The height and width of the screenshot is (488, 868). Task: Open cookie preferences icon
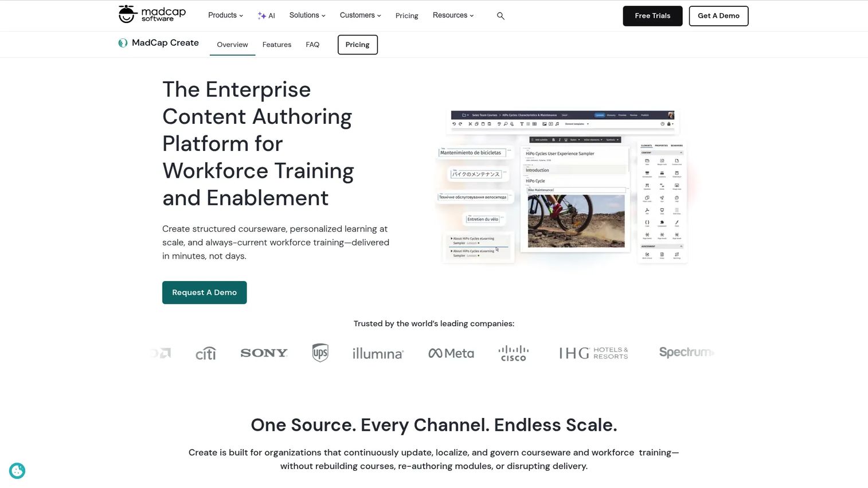17,471
